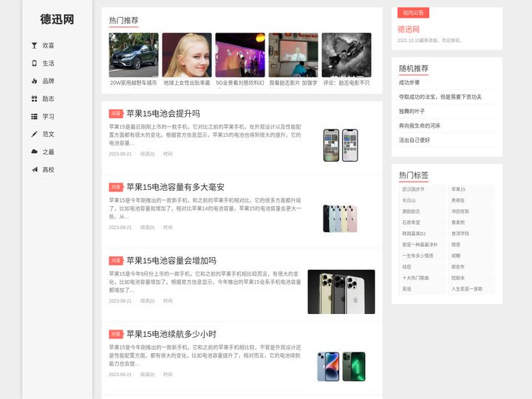
Task: Click the flame icon next to 品牌
Action: click(x=34, y=81)
